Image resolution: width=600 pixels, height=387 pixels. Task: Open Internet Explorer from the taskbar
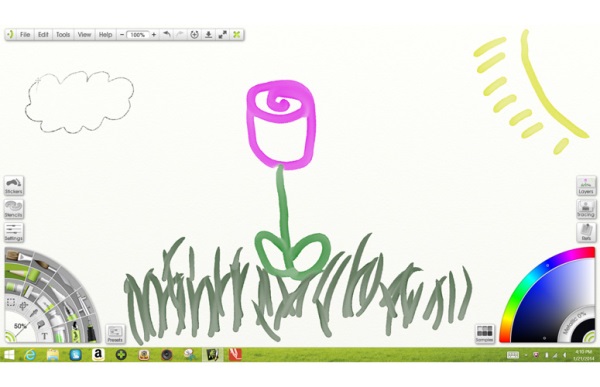pyautogui.click(x=30, y=355)
